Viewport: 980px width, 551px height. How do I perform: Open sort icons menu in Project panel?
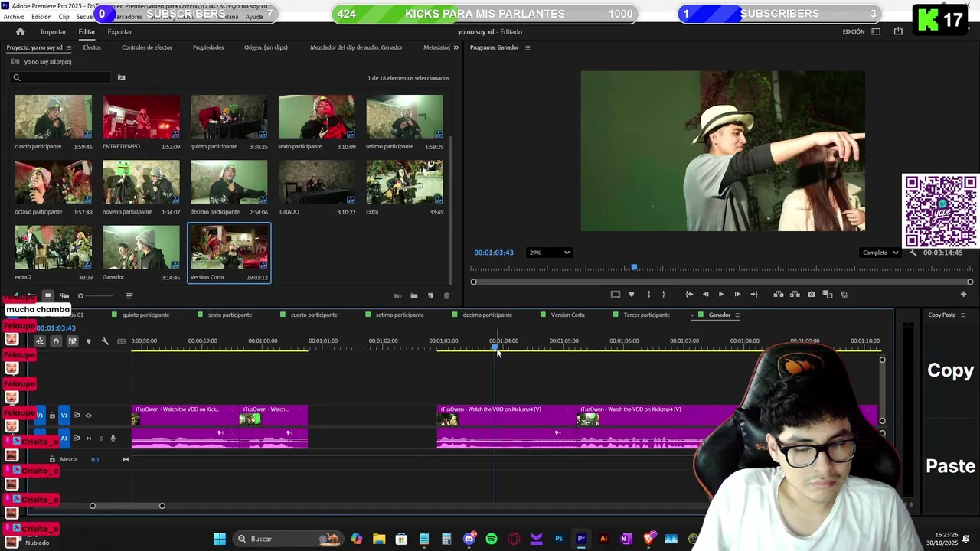pos(129,295)
